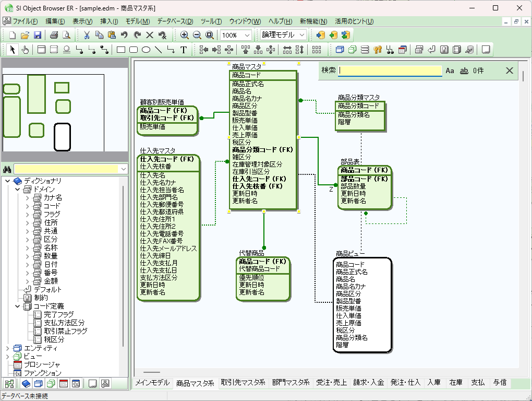This screenshot has height=401, width=532.
Task: Select the 制約 tree item
Action: (x=41, y=298)
